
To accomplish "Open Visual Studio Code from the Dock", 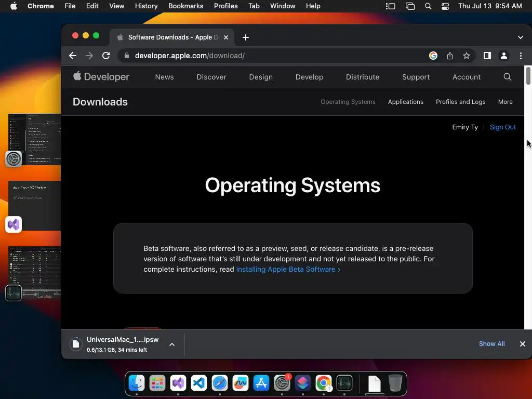I will (x=199, y=383).
